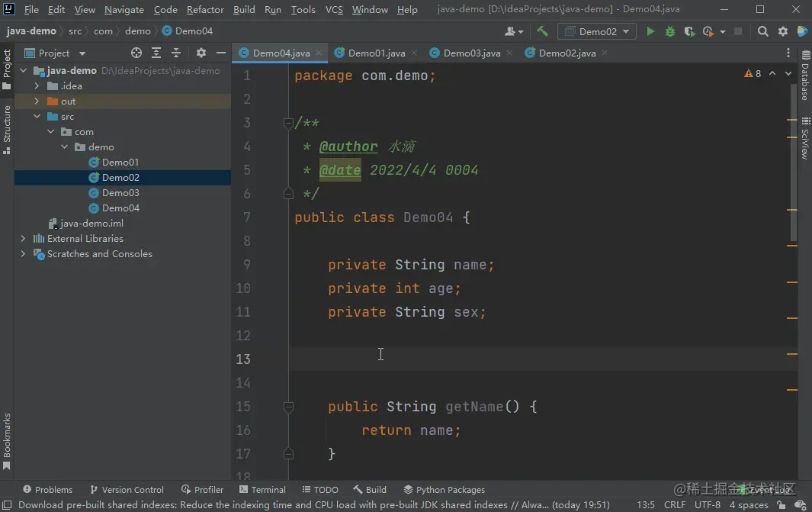Open IDE settings gear in main toolbar
The width and height of the screenshot is (812, 512).
click(x=783, y=31)
